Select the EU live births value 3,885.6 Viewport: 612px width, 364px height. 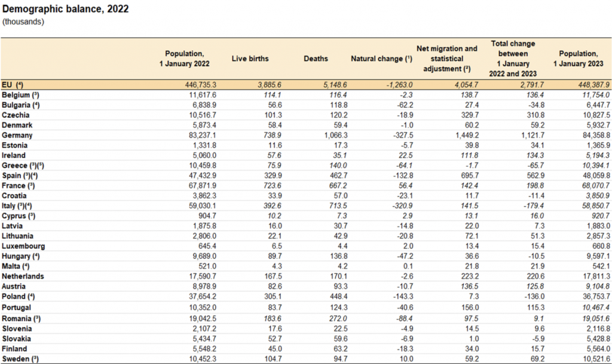click(x=256, y=85)
